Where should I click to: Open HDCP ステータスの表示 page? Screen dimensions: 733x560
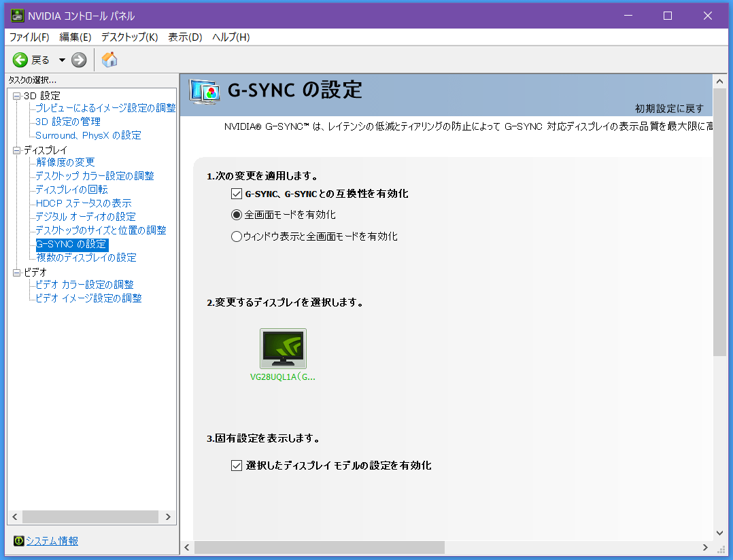point(84,203)
